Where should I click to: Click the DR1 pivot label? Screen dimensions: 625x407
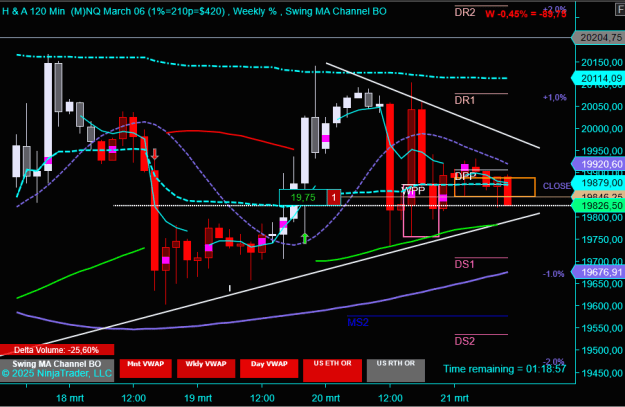[x=465, y=100]
